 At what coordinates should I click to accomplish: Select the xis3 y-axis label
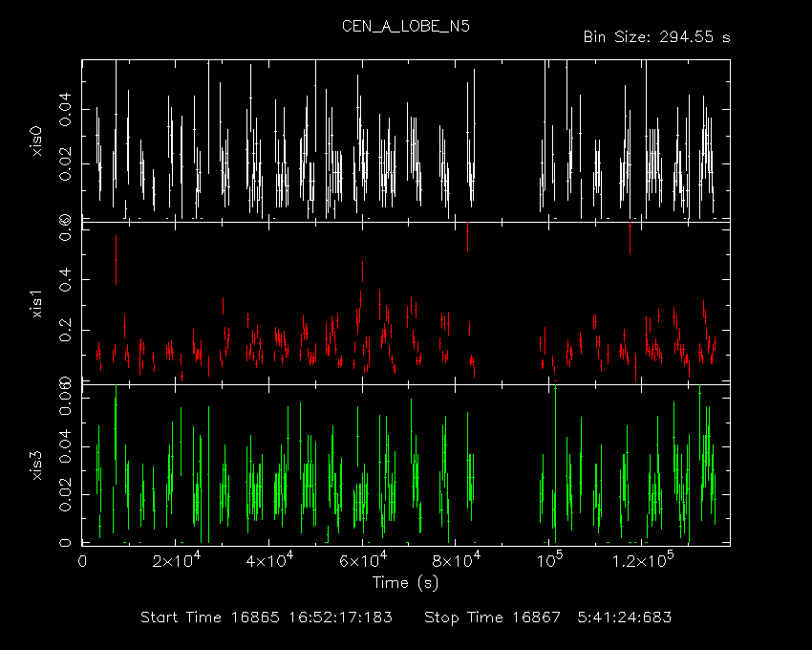click(36, 466)
